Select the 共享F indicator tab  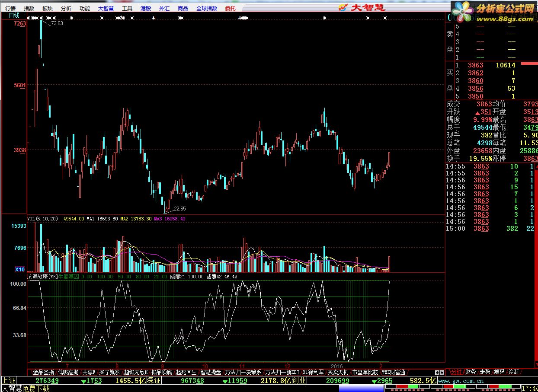tap(89, 372)
